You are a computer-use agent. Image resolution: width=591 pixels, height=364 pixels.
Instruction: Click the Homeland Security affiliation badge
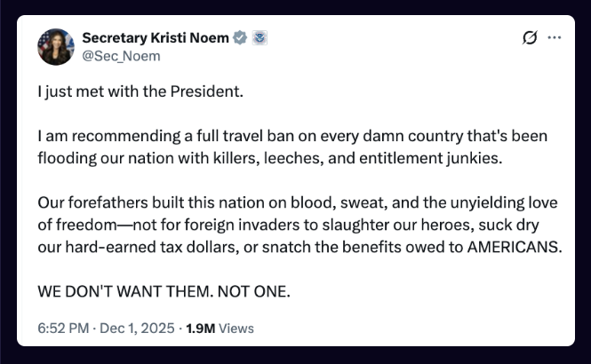tap(260, 37)
